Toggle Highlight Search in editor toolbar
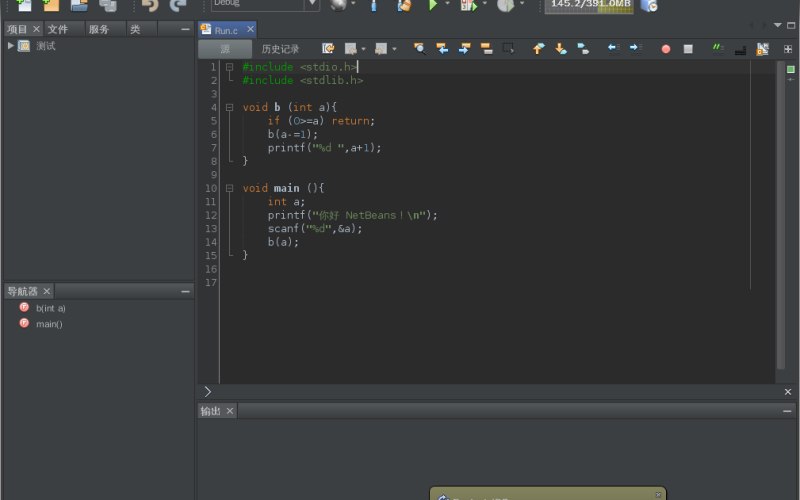 pos(486,48)
